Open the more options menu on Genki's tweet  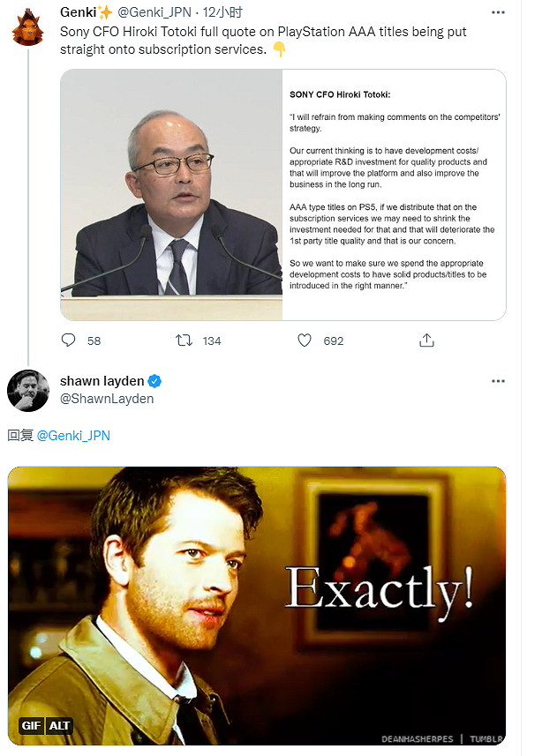pos(498,11)
